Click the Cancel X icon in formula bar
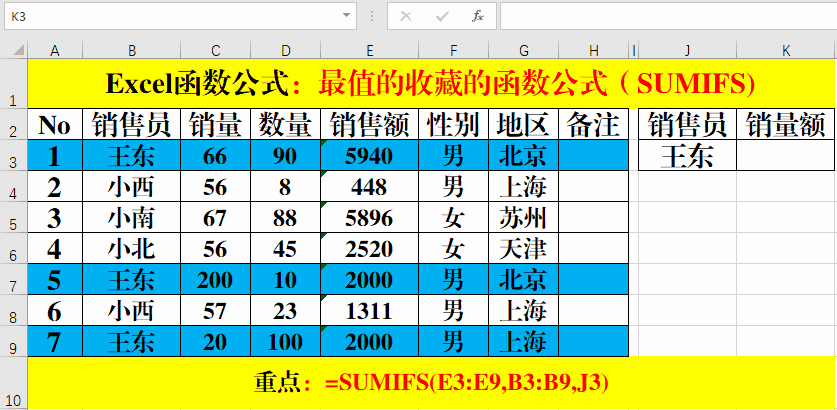Screen dimensions: 837x410 click(406, 16)
